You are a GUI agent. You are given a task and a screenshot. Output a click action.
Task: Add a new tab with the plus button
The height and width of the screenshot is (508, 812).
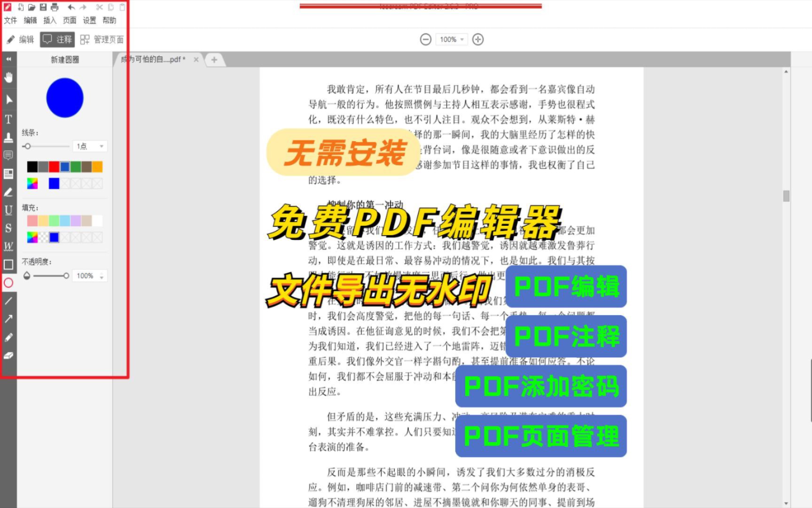(x=214, y=60)
